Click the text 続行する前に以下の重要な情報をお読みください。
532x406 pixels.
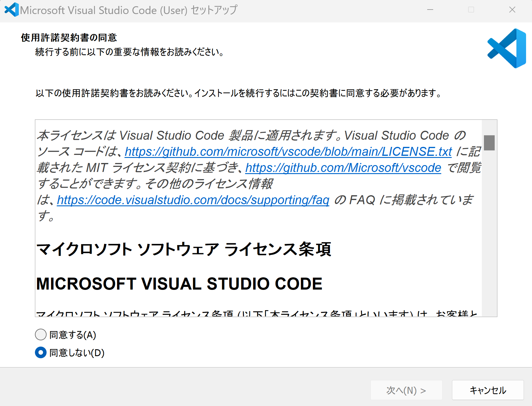(130, 52)
